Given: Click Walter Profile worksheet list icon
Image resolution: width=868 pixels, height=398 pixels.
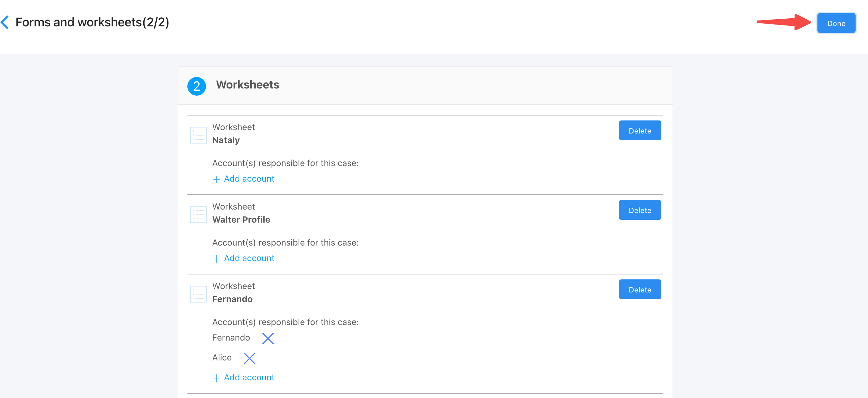Looking at the screenshot, I should point(198,215).
